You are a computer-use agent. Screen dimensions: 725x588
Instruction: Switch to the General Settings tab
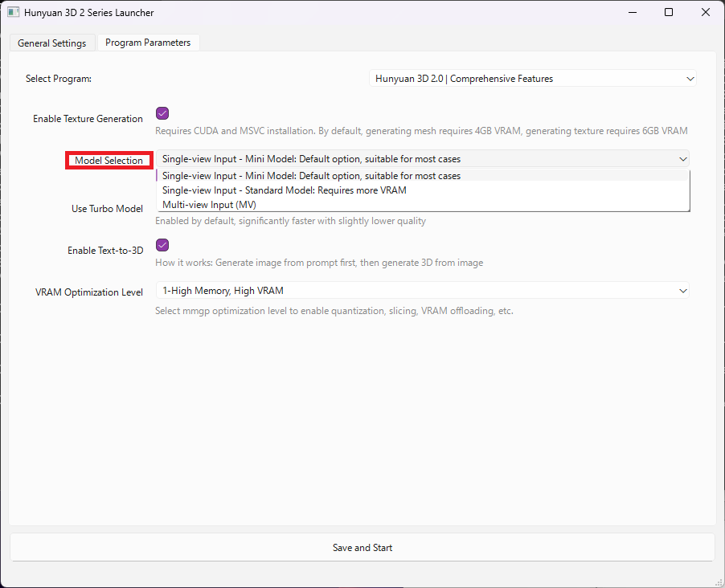[x=52, y=43]
